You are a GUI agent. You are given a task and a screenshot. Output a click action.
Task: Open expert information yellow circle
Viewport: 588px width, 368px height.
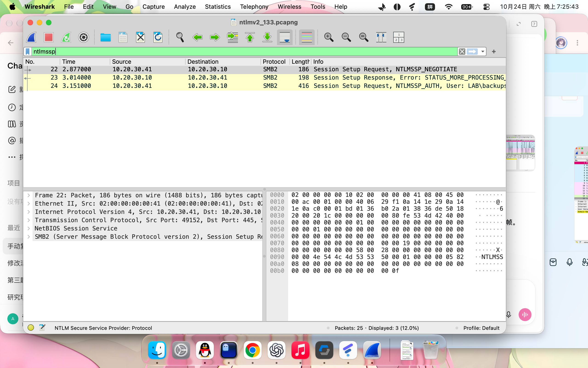coord(31,328)
